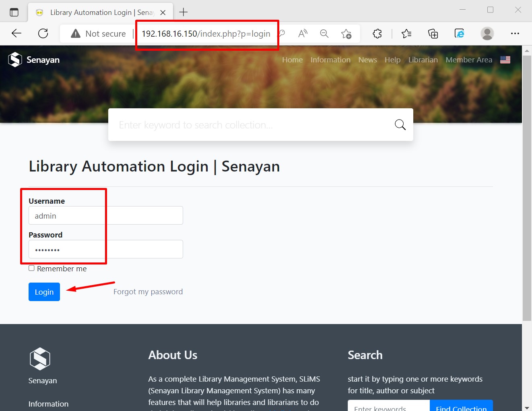This screenshot has width=532, height=411.
Task: Enable the Remember me checkbox
Action: (x=31, y=268)
